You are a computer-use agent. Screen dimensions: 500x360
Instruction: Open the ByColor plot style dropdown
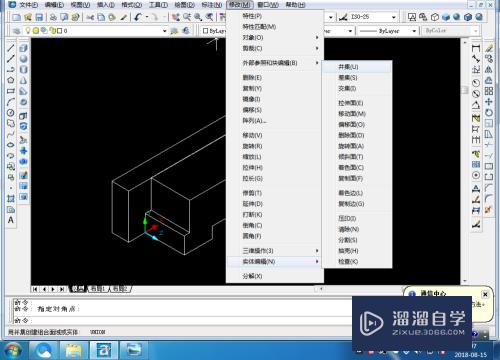476,31
